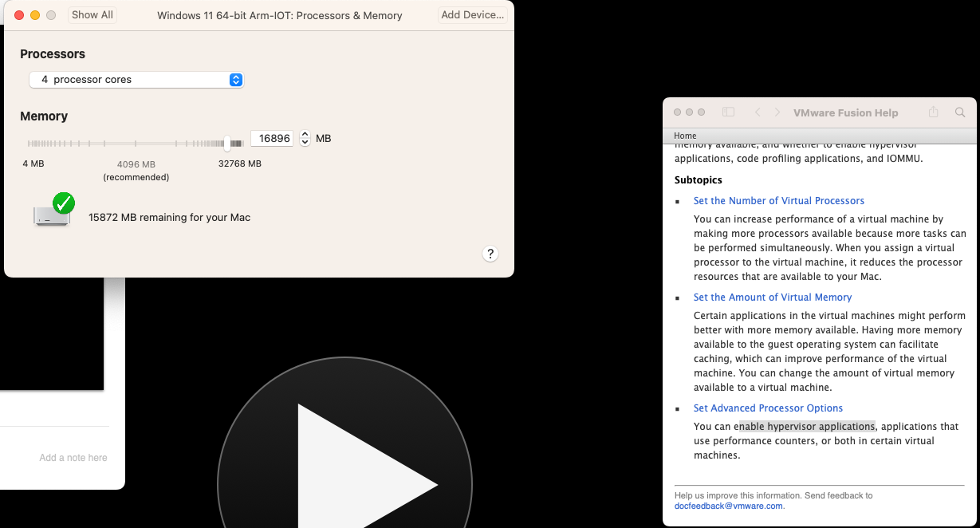
Task: Go forward in Fusion Help window
Action: tap(777, 113)
